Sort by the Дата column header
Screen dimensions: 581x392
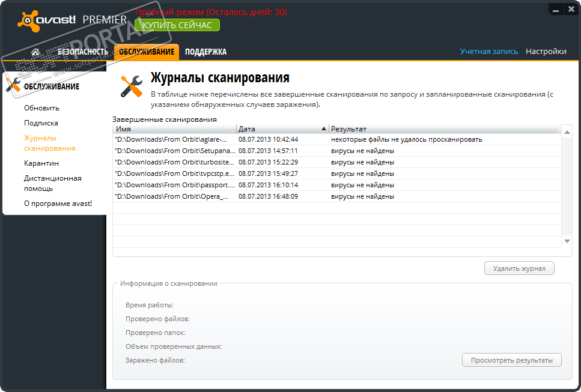[283, 129]
